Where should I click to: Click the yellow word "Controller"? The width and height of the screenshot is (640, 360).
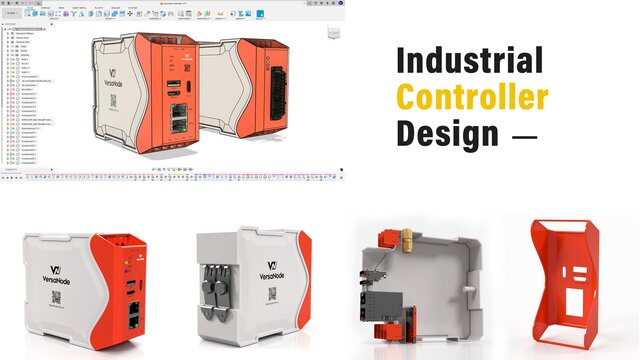point(472,97)
